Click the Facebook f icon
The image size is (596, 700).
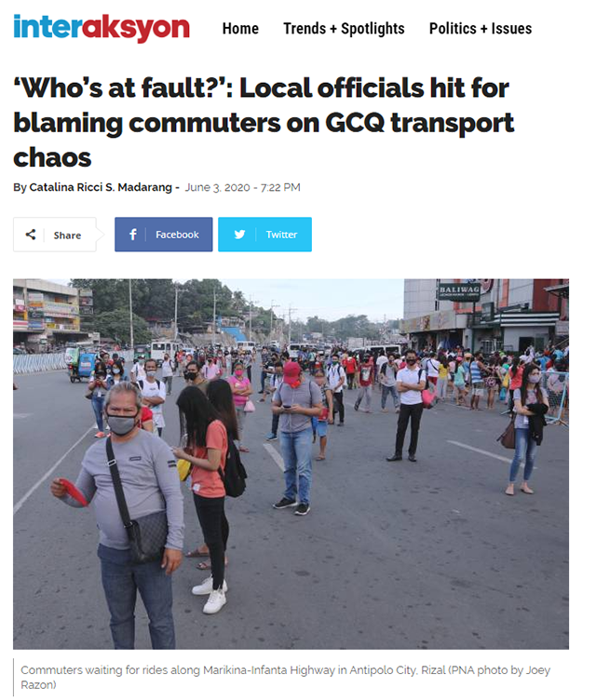click(x=132, y=235)
